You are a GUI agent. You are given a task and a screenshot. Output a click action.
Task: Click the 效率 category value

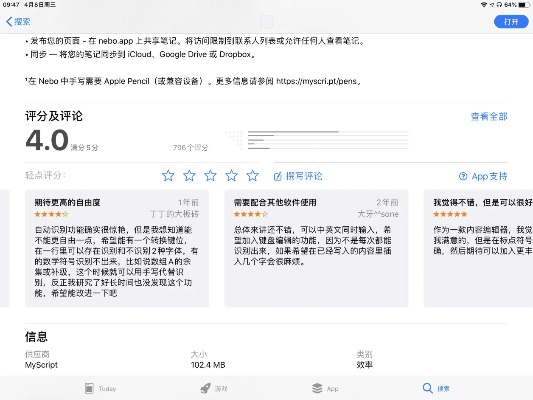coord(364,365)
